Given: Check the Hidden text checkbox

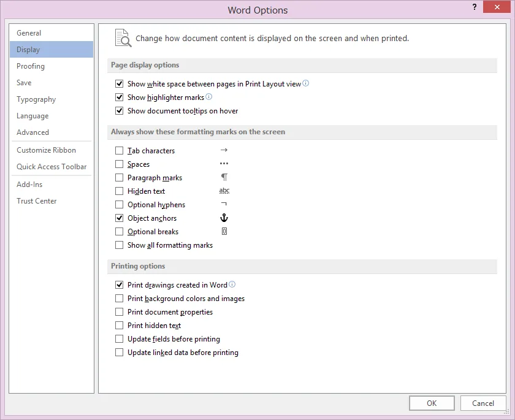Looking at the screenshot, I should pyautogui.click(x=119, y=191).
